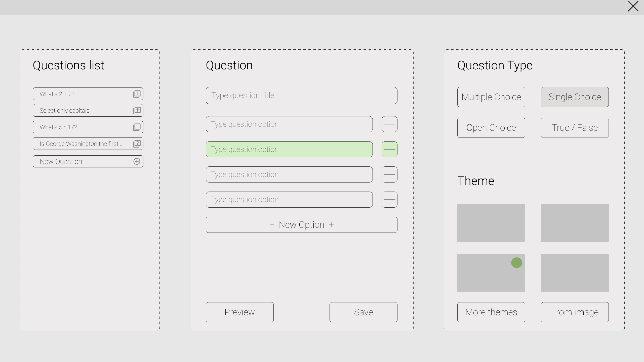Switch the question type to True / False
The image size is (644, 362).
pyautogui.click(x=575, y=128)
